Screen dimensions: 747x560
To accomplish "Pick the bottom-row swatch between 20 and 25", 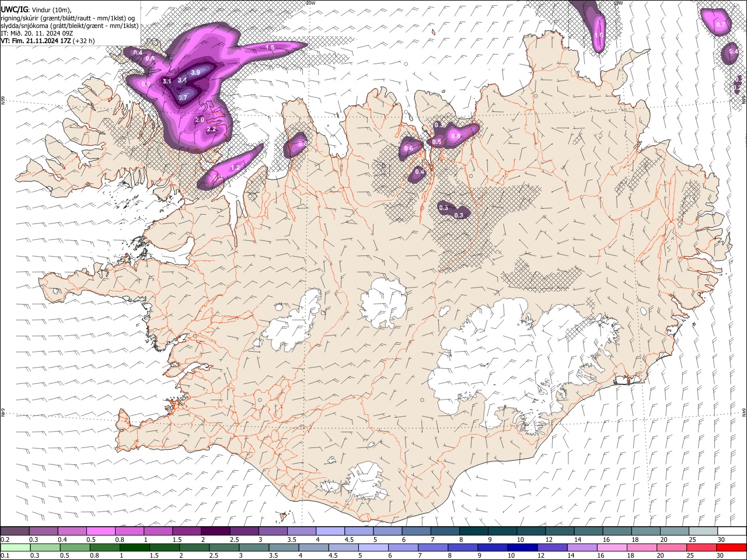I will 671,547.
